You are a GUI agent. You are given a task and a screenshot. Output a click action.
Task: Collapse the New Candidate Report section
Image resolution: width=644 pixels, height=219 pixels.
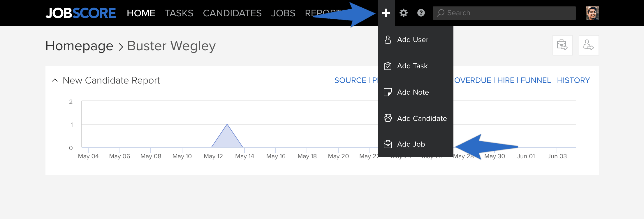[x=54, y=80]
